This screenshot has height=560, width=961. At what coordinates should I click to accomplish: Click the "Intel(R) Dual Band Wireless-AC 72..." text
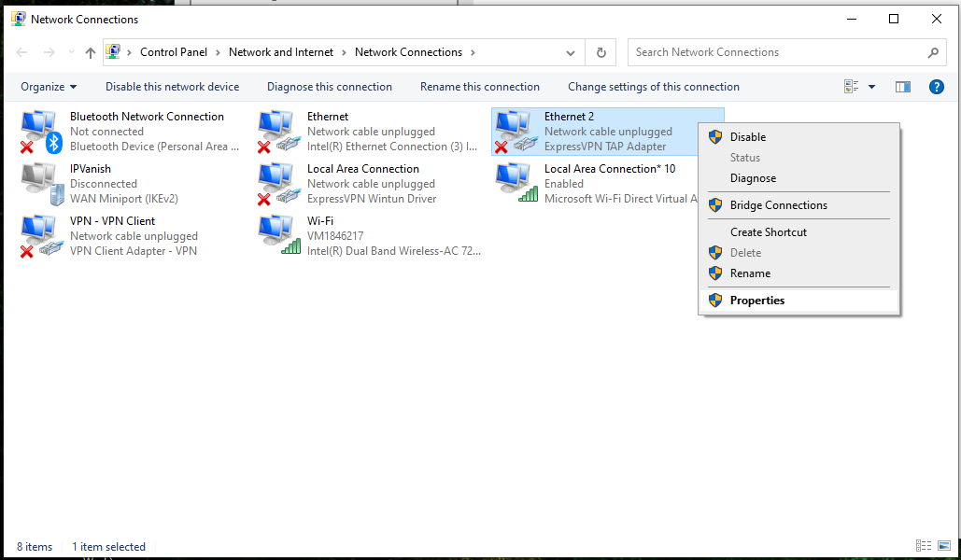394,251
